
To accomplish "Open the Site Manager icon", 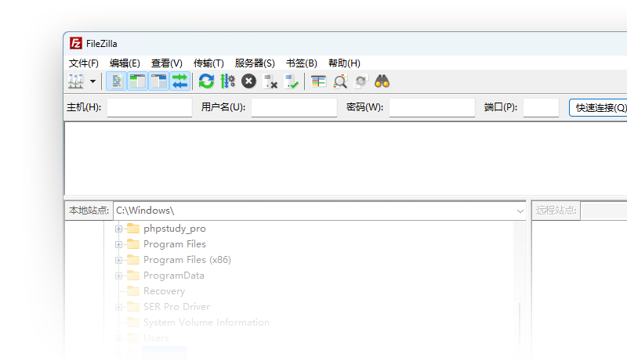I will tap(76, 81).
